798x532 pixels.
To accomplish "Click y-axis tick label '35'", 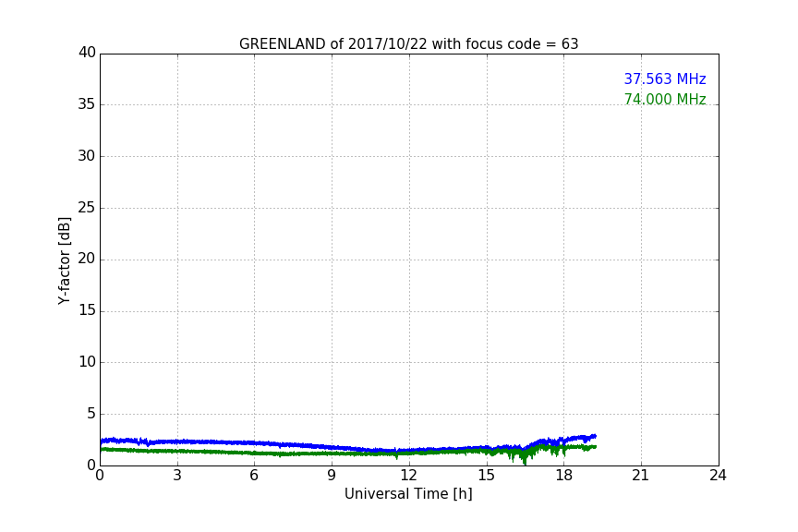I will (x=87, y=104).
